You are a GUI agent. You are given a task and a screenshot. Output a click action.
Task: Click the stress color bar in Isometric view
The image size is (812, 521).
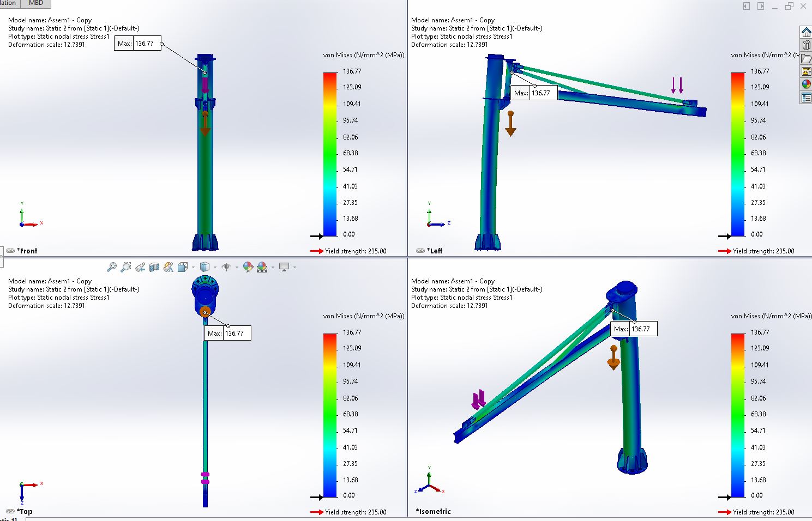click(x=738, y=415)
